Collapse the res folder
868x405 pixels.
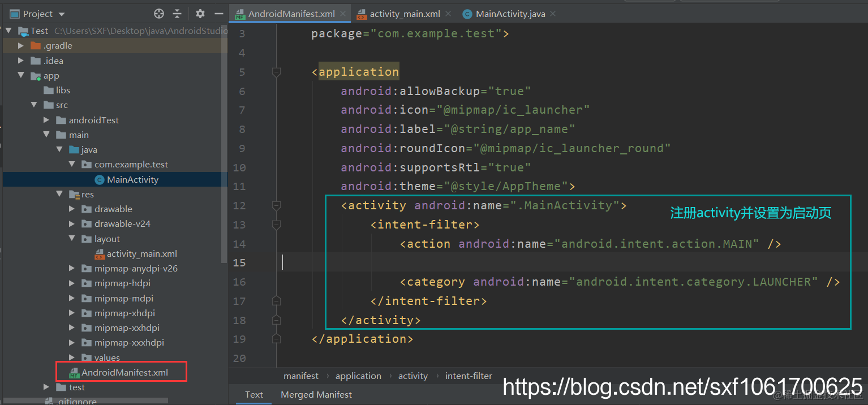[x=59, y=194]
